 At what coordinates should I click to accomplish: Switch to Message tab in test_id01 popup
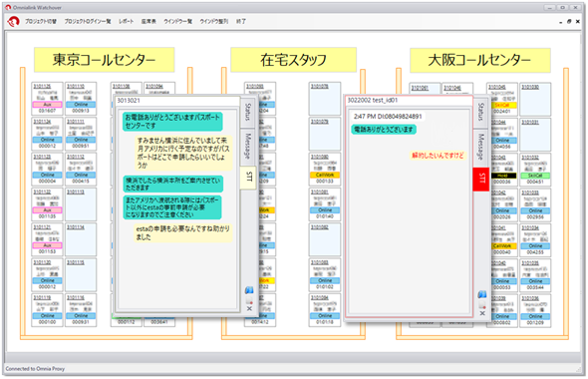[x=481, y=147]
